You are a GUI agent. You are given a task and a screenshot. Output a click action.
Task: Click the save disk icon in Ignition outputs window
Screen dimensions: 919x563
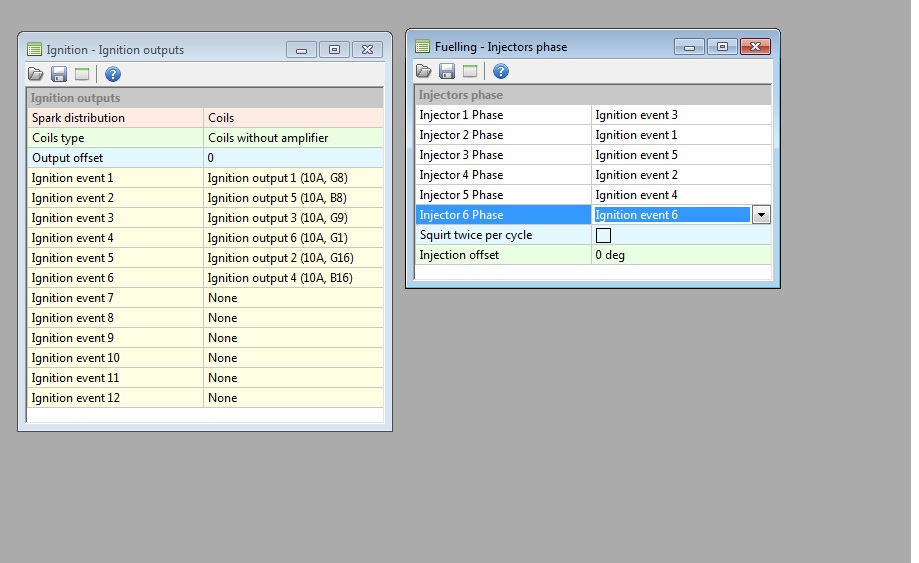click(59, 74)
